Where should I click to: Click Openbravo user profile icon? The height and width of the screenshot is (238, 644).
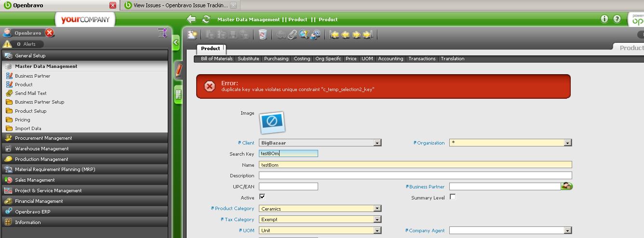[x=7, y=33]
